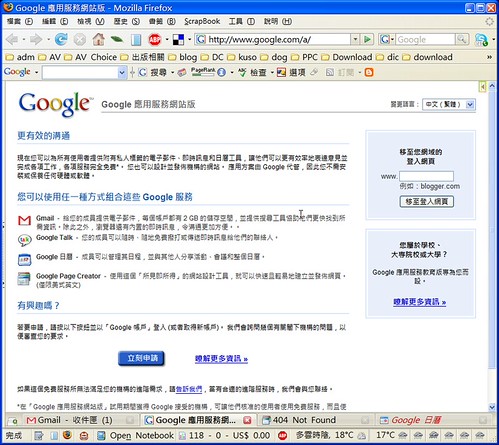
Task: Open the Google toolbar search box dropdown
Action: [x=122, y=72]
